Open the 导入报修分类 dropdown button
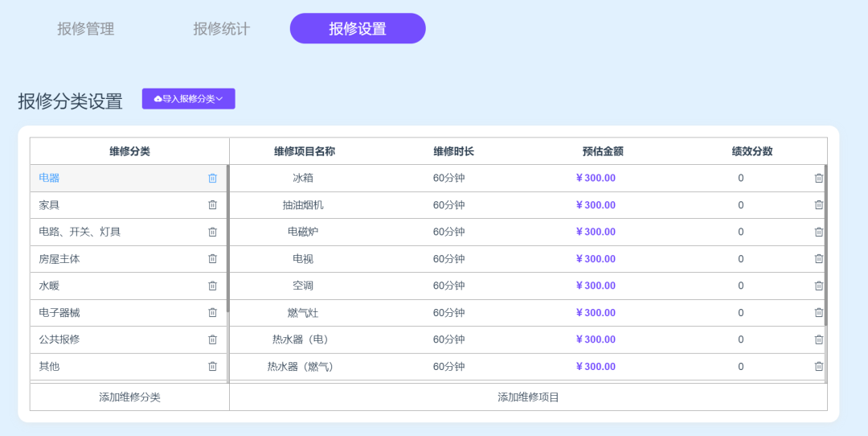Image resolution: width=868 pixels, height=436 pixels. [x=188, y=99]
